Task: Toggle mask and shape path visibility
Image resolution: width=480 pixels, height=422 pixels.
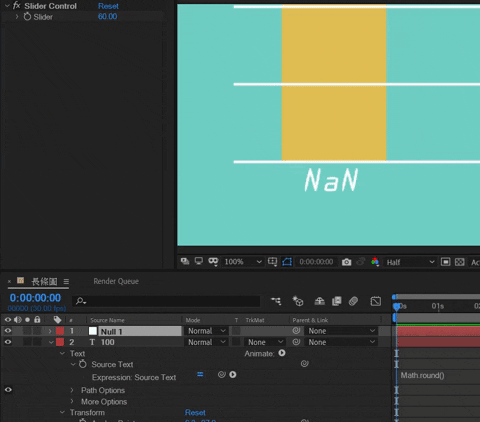Action: click(287, 262)
